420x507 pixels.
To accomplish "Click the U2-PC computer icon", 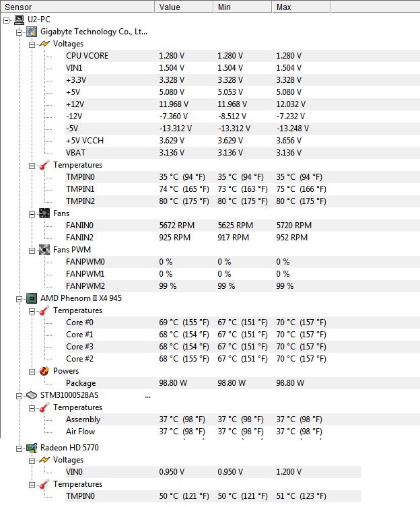I will point(20,20).
